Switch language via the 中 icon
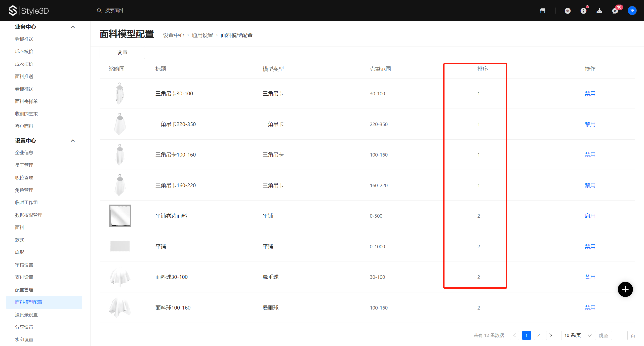644x346 pixels. pos(568,11)
